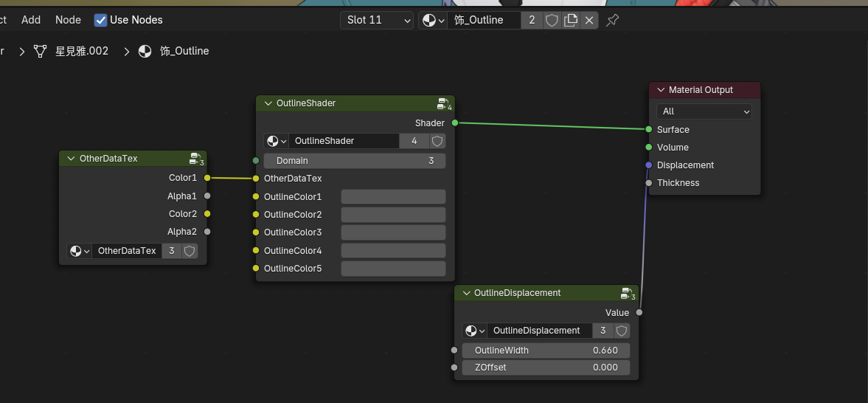Click the Domain value field in OutlineShader
The image size is (868, 403).
(x=354, y=161)
